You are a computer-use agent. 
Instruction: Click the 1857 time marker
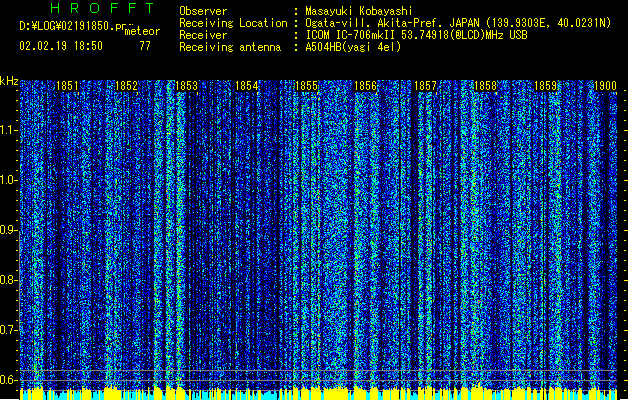tap(425, 86)
